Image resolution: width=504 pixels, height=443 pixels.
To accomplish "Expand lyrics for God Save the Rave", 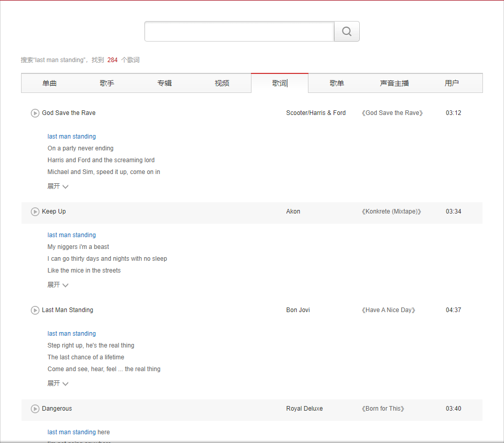I will [x=57, y=186].
